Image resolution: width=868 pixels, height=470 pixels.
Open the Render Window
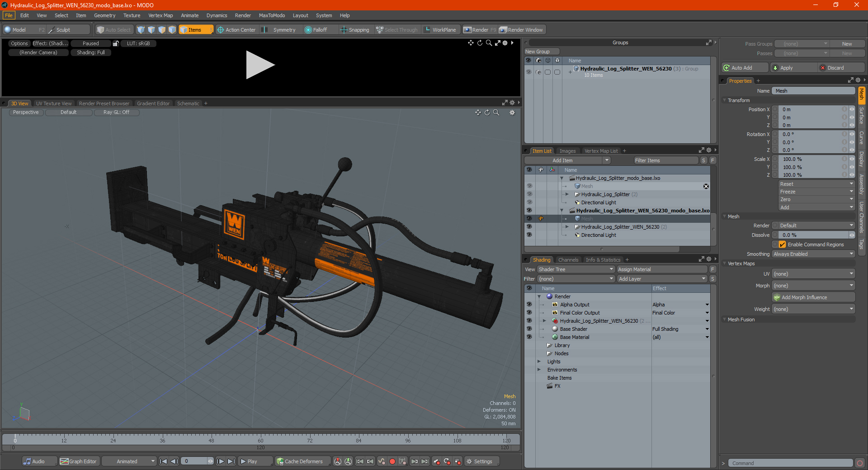coord(521,30)
